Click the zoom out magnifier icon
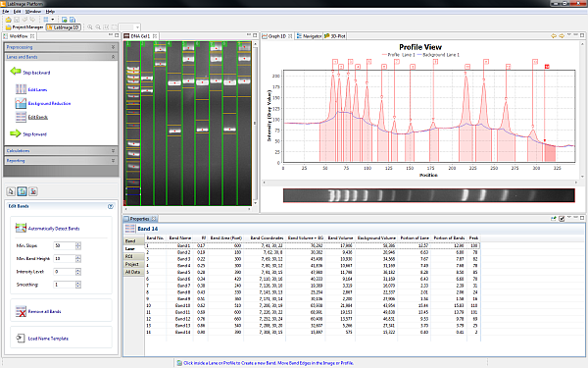The height and width of the screenshot is (368, 588). pyautogui.click(x=98, y=27)
